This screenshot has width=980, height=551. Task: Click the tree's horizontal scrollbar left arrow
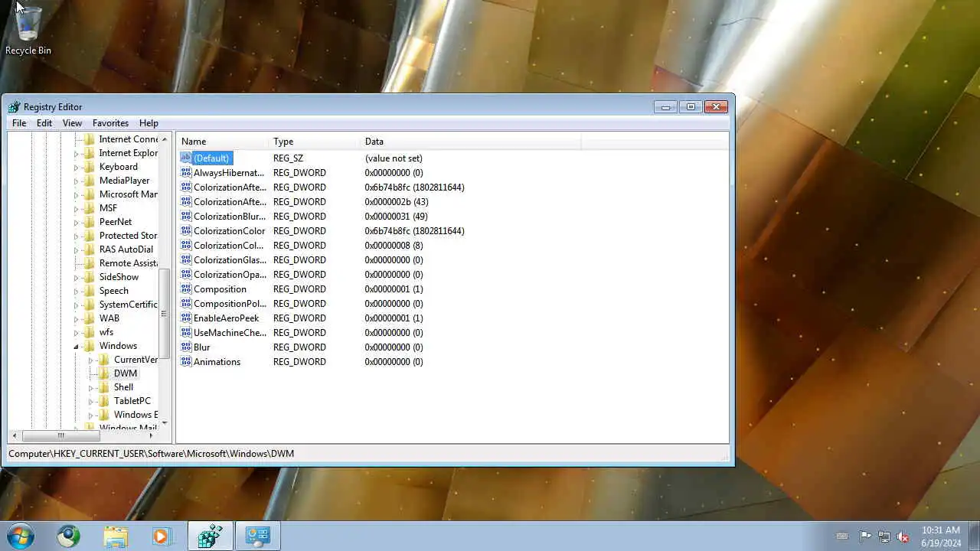[15, 435]
